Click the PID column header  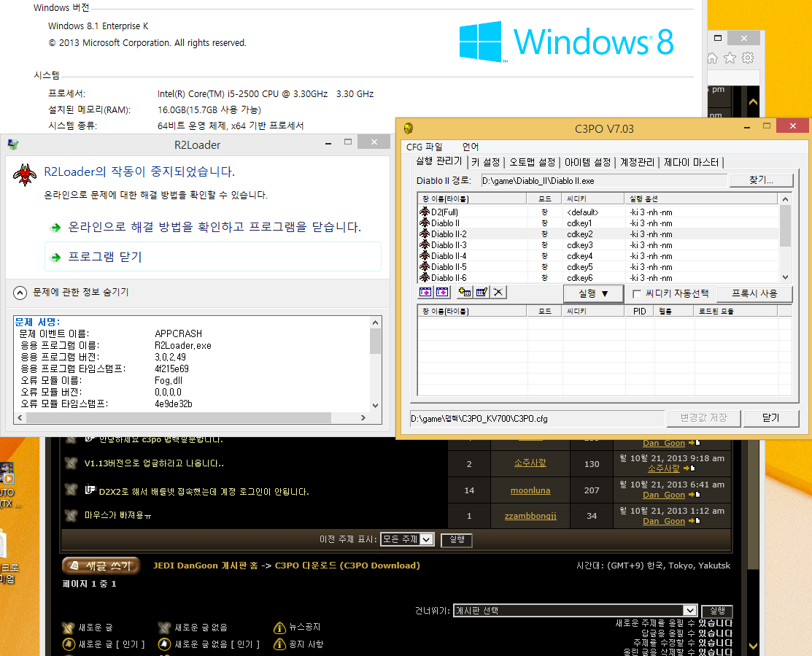point(640,311)
